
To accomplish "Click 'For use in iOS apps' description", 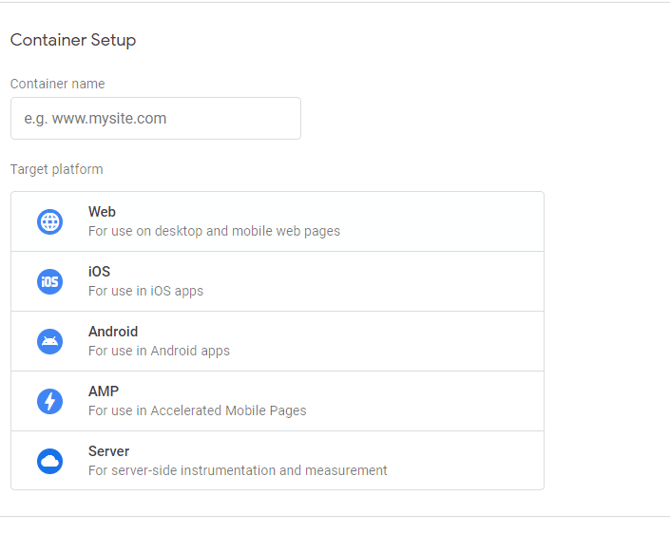I will pyautogui.click(x=145, y=291).
